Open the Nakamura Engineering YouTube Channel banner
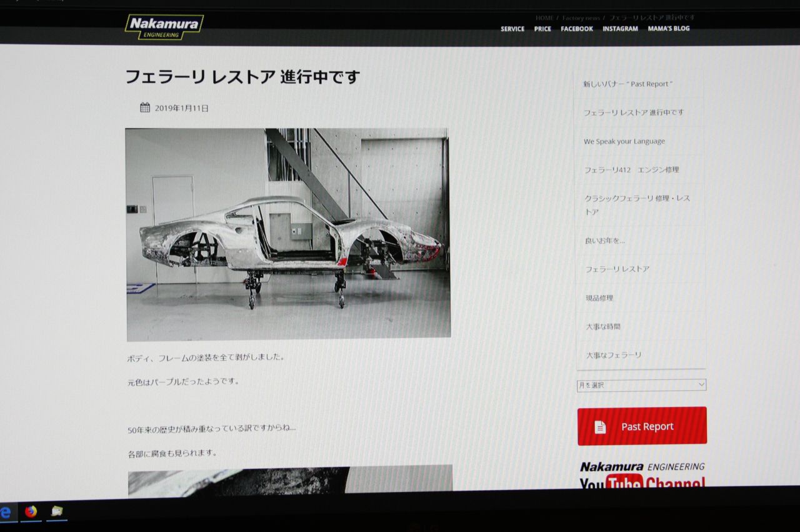This screenshot has width=800, height=532. click(x=642, y=475)
